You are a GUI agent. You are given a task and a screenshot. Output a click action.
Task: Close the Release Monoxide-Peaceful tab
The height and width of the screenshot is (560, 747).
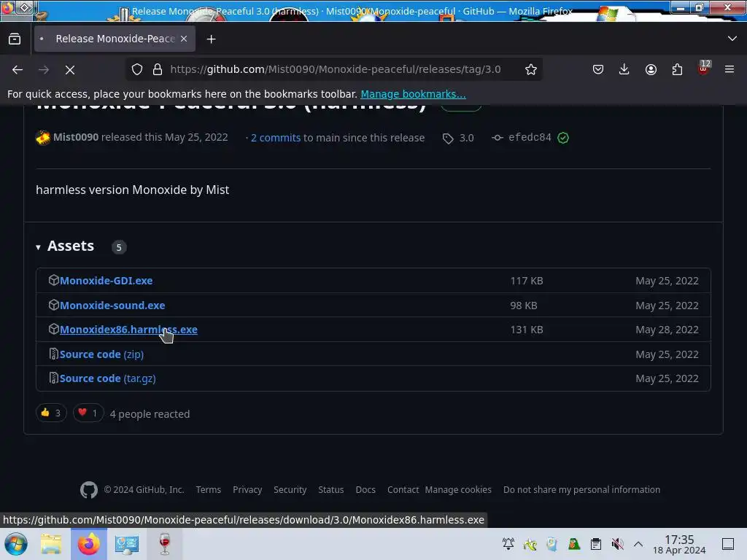tap(184, 39)
